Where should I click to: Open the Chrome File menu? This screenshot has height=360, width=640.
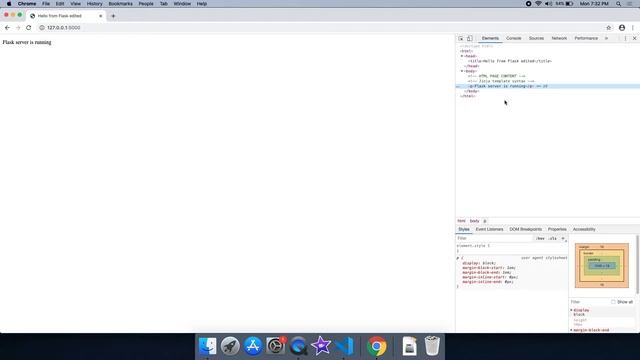point(46,4)
